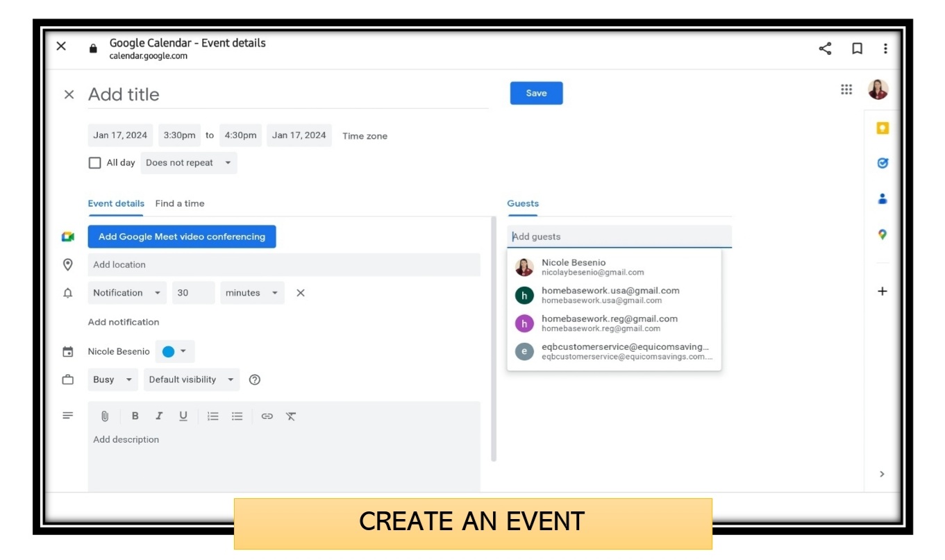Open Google Keep in side panel
Screen dimensions: 945x560
pos(883,128)
